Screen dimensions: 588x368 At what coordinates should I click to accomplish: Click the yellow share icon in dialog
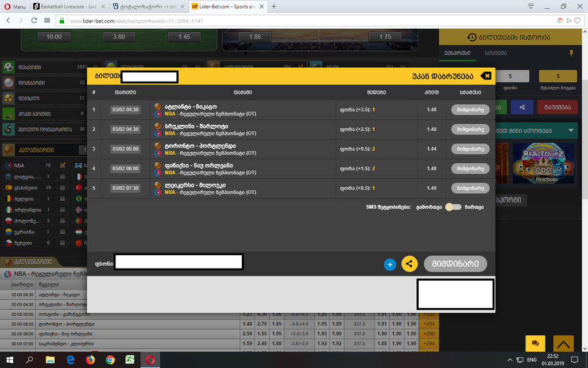click(x=409, y=263)
